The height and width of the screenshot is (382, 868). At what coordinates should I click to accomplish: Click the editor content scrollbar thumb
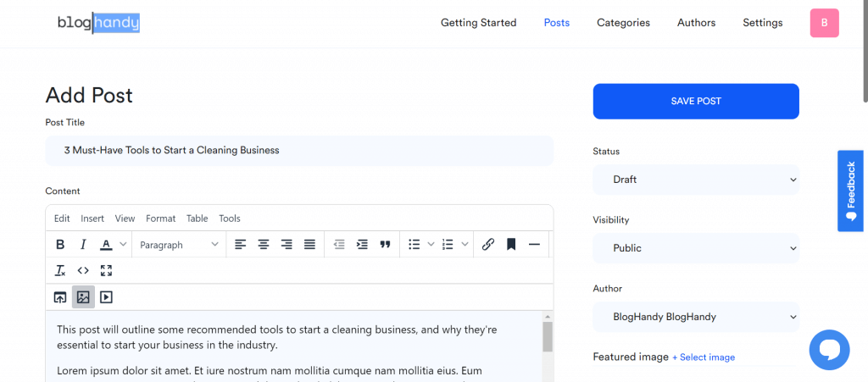tap(548, 336)
